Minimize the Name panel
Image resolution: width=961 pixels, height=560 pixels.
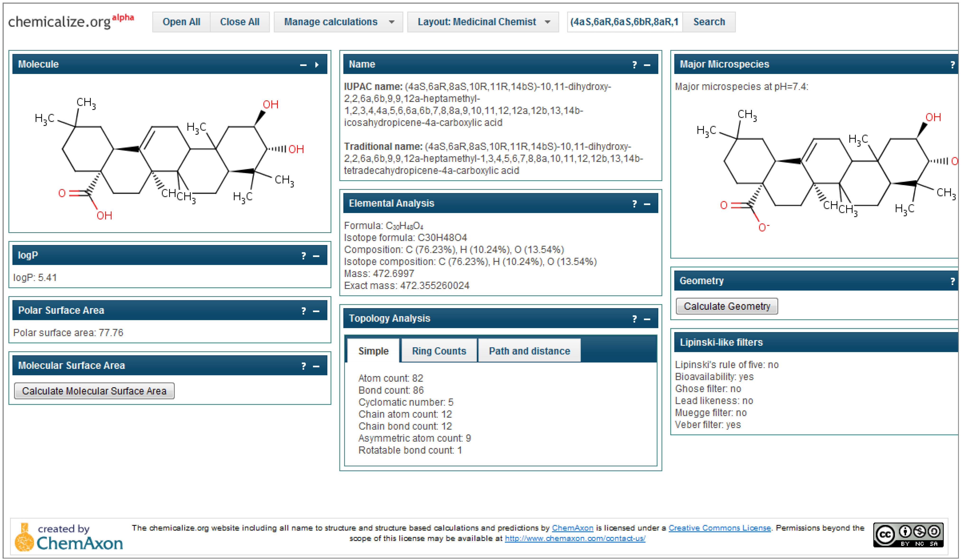click(647, 65)
